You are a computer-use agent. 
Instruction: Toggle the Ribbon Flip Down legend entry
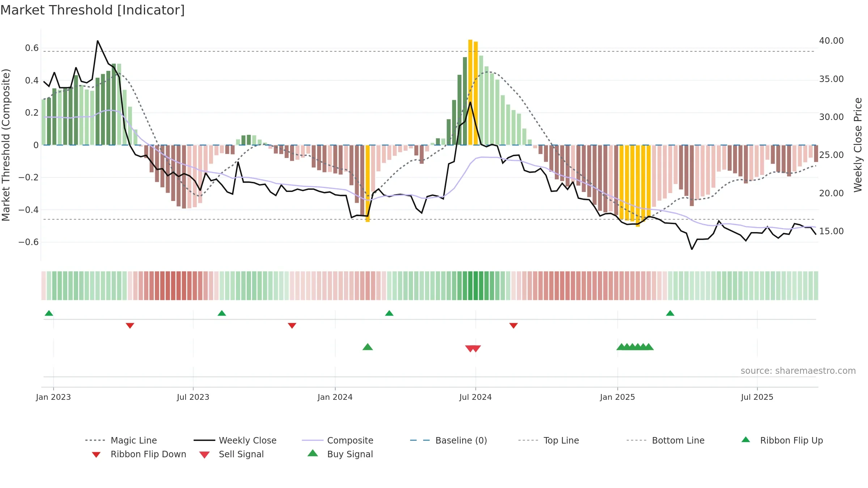tap(139, 454)
